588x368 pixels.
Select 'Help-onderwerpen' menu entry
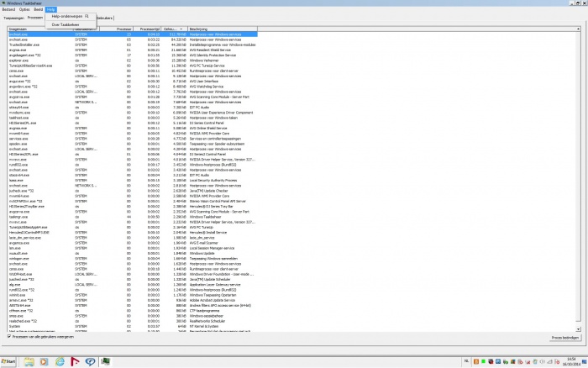click(x=66, y=17)
